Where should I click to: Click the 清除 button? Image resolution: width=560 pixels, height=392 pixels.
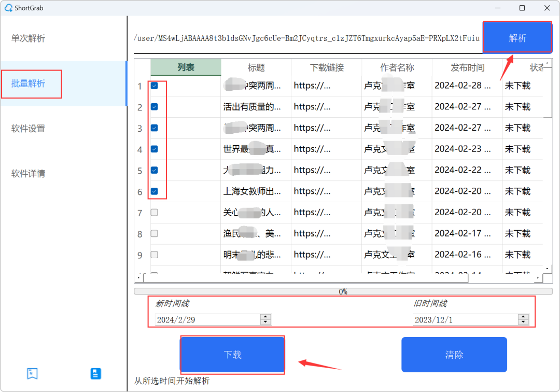click(x=454, y=355)
